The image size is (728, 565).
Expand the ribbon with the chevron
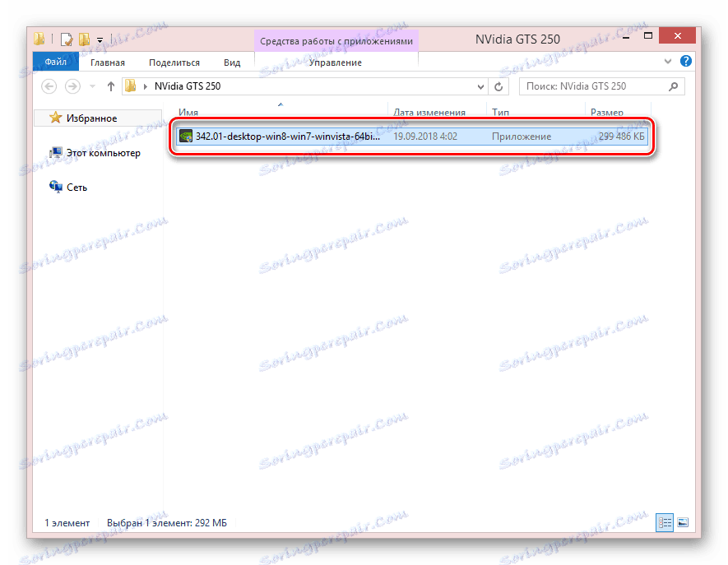point(668,62)
